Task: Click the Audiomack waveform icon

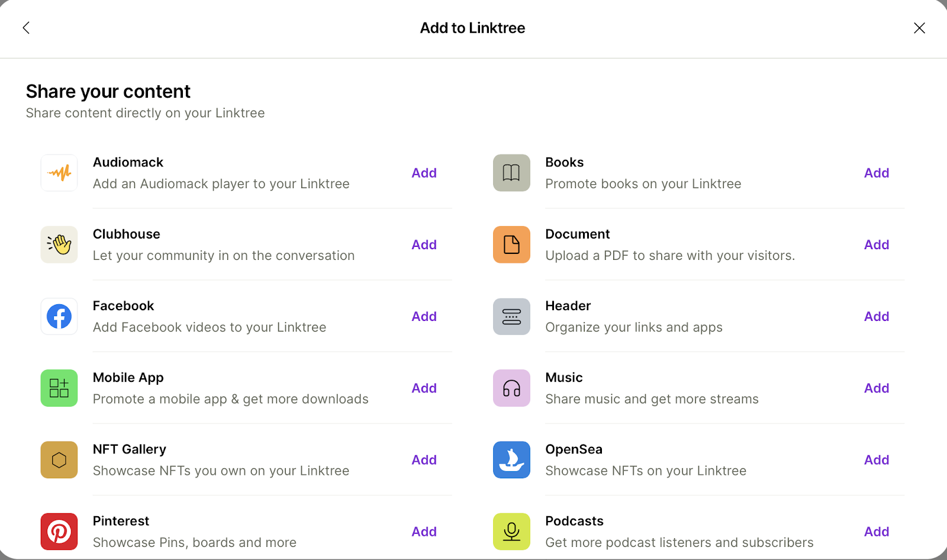Action: (x=59, y=173)
